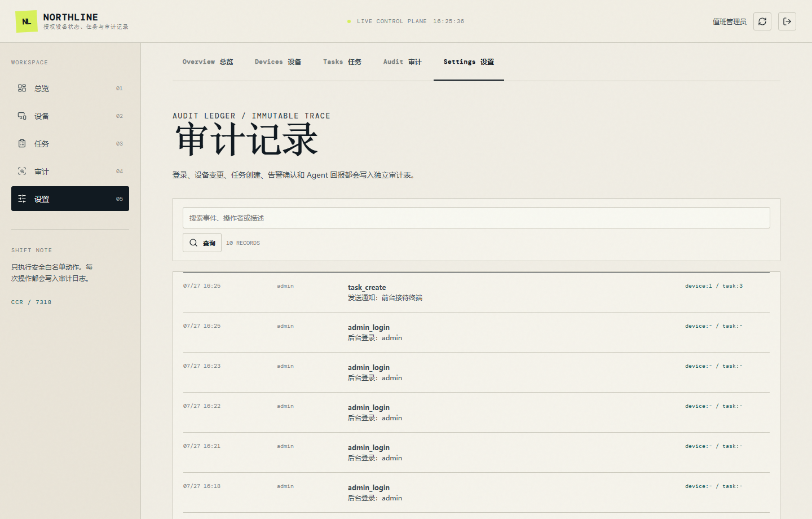Screen dimensions: 812x519
Task: Click the 07/27 16:25 task_create timestamp
Action: [x=202, y=286]
